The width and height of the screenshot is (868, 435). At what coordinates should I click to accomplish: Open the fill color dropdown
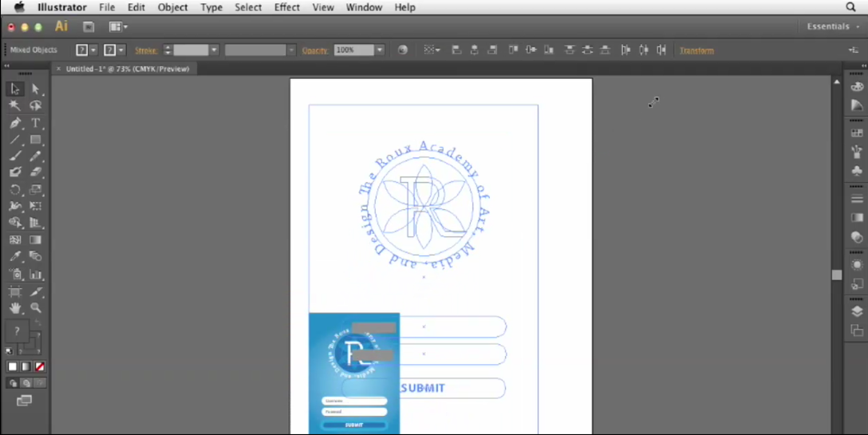coord(93,49)
